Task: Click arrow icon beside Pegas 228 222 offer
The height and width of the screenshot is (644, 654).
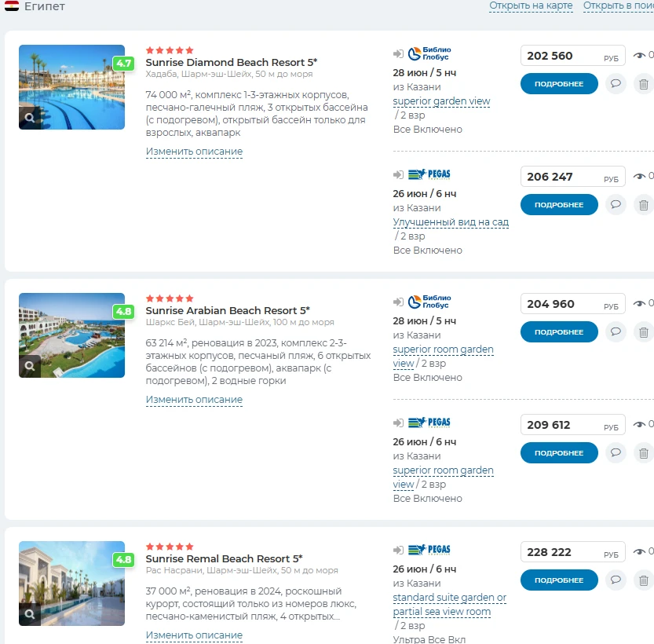Action: (398, 551)
